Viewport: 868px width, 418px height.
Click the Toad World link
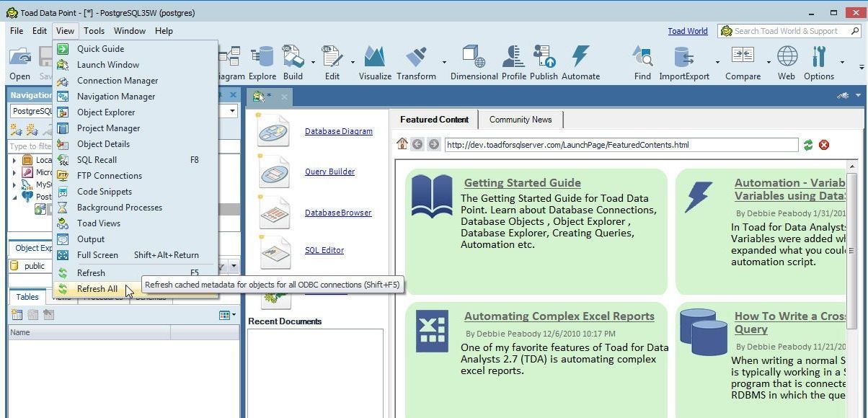pyautogui.click(x=687, y=31)
